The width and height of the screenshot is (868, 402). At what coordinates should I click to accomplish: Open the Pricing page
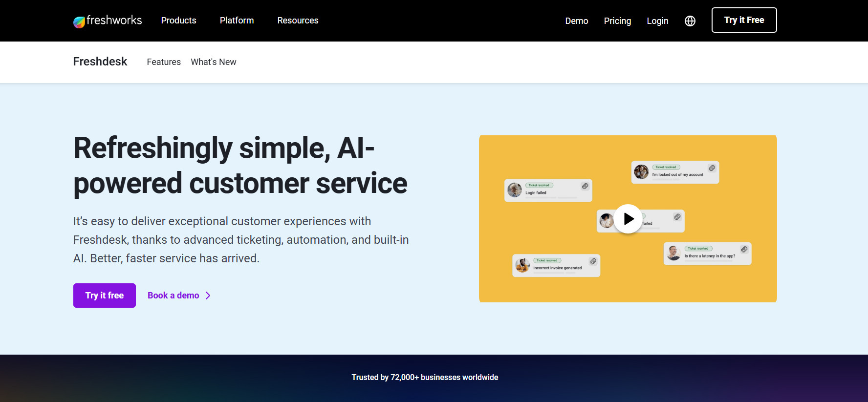point(618,21)
